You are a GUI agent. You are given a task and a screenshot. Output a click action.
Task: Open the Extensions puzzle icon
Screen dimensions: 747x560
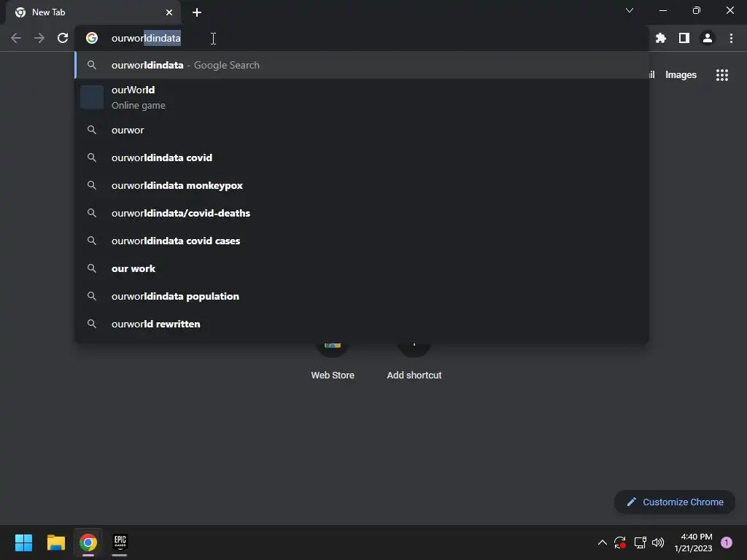[661, 38]
